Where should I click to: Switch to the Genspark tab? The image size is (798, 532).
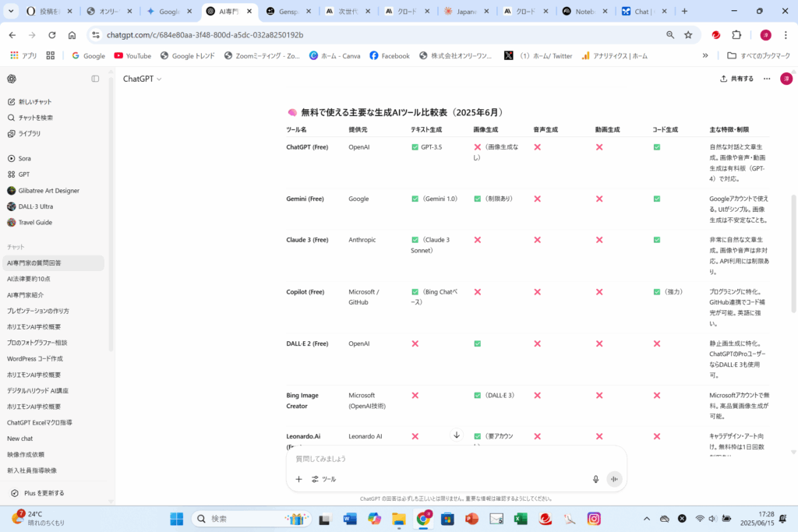click(x=288, y=11)
